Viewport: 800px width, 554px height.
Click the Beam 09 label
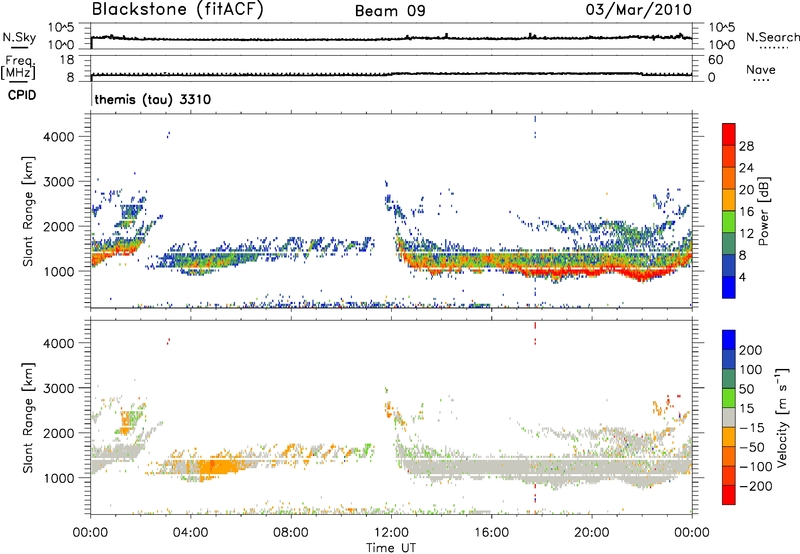(x=390, y=11)
